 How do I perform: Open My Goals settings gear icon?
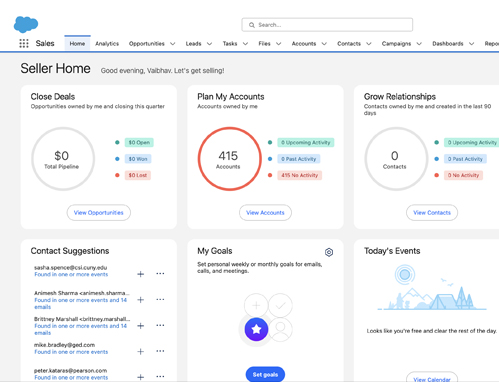329,252
